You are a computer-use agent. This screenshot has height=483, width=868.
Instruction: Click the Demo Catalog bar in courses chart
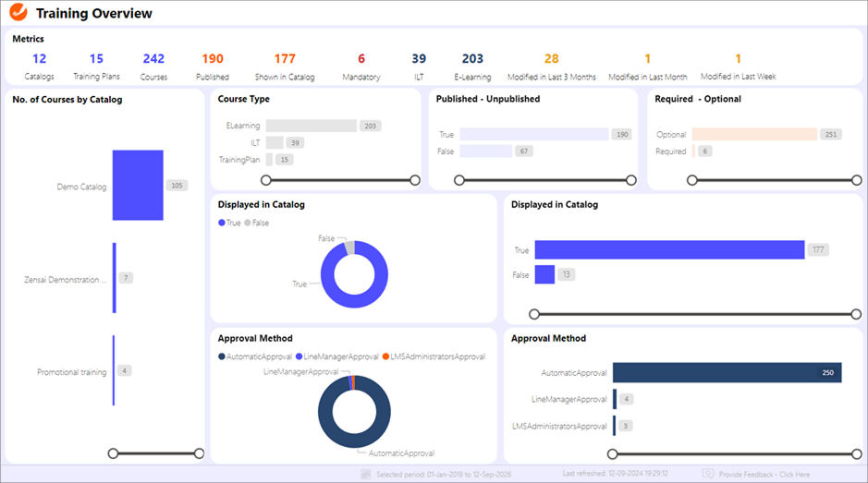tap(138, 186)
